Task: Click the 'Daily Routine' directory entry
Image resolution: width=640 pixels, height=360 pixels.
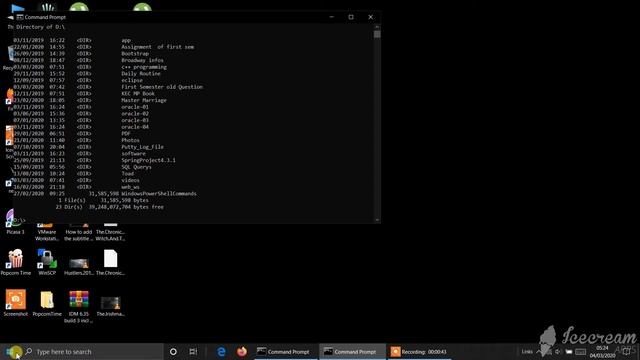Action: click(x=141, y=73)
